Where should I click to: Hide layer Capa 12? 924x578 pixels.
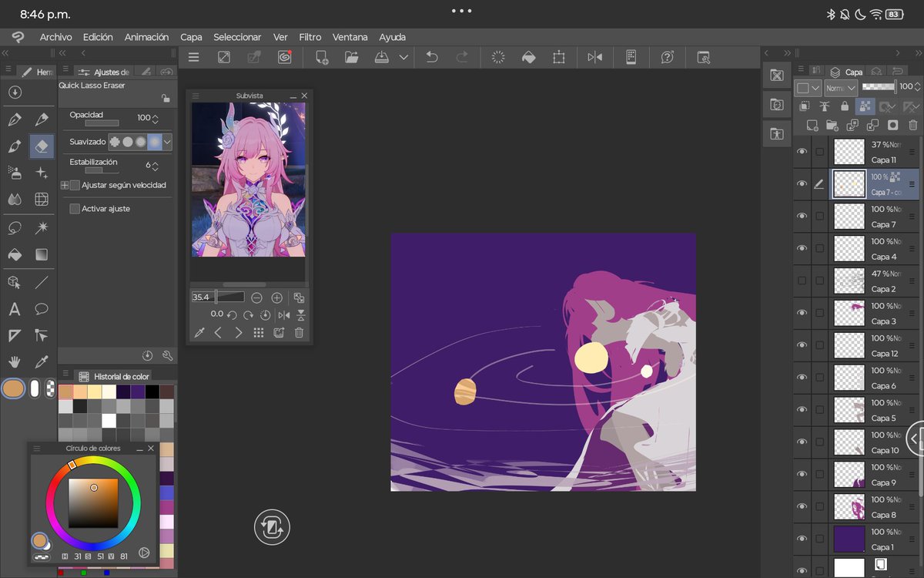(802, 345)
